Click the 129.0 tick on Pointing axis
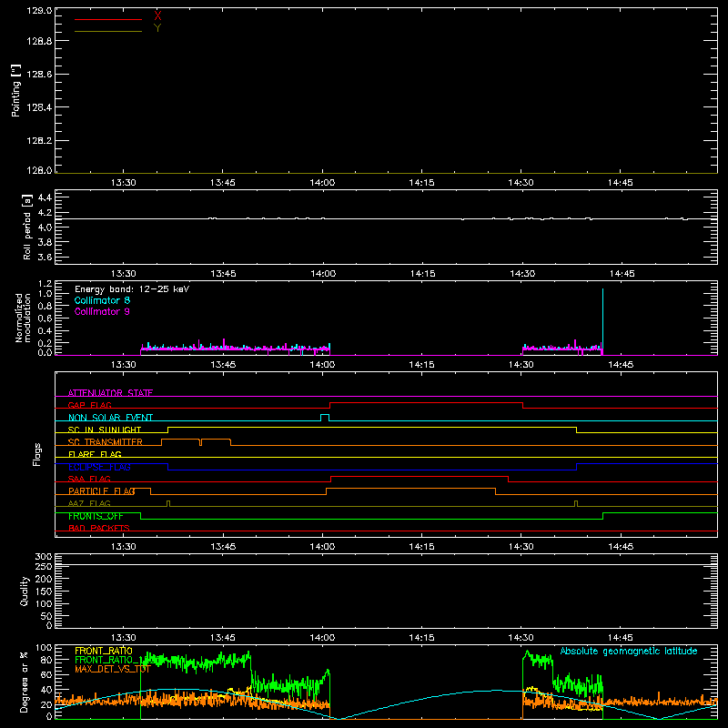 [x=39, y=11]
